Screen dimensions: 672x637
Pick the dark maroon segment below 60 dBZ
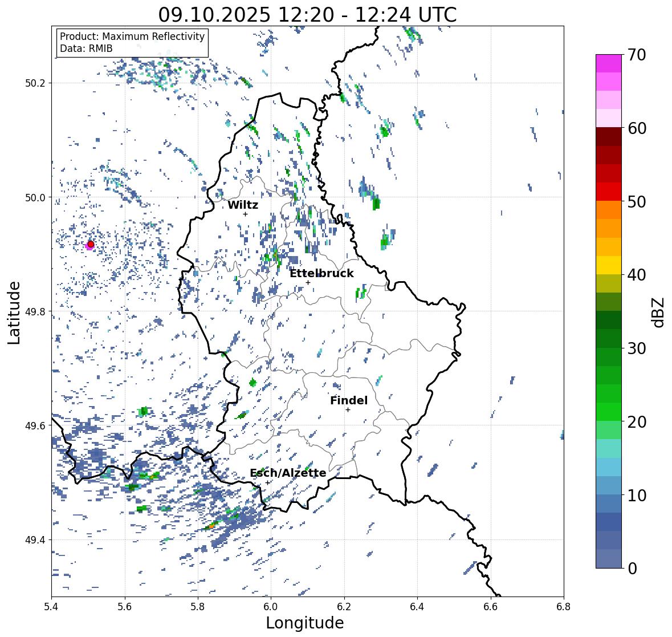click(609, 137)
